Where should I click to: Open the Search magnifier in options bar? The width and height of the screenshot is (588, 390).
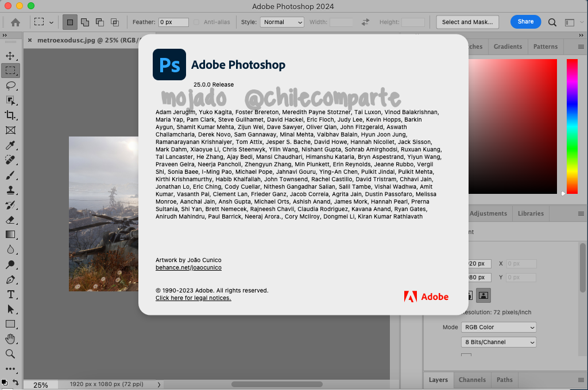pos(552,22)
